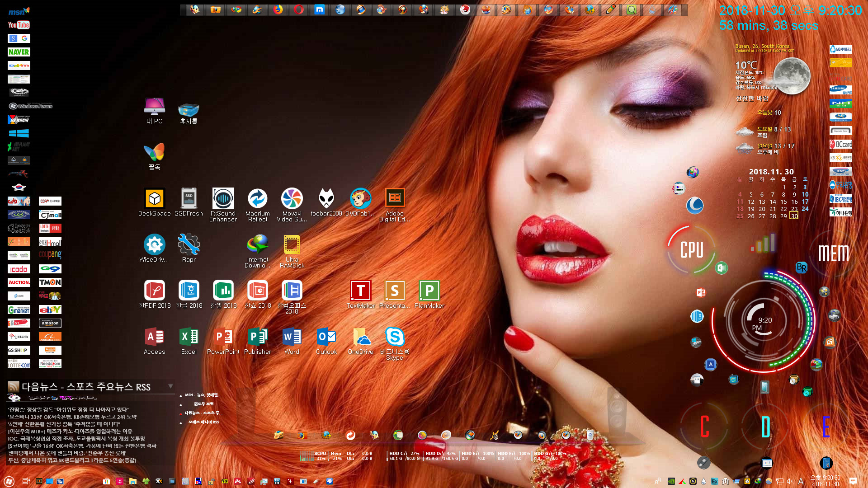The width and height of the screenshot is (868, 488).
Task: Open Adobe Digital Editions icon
Action: click(x=395, y=205)
